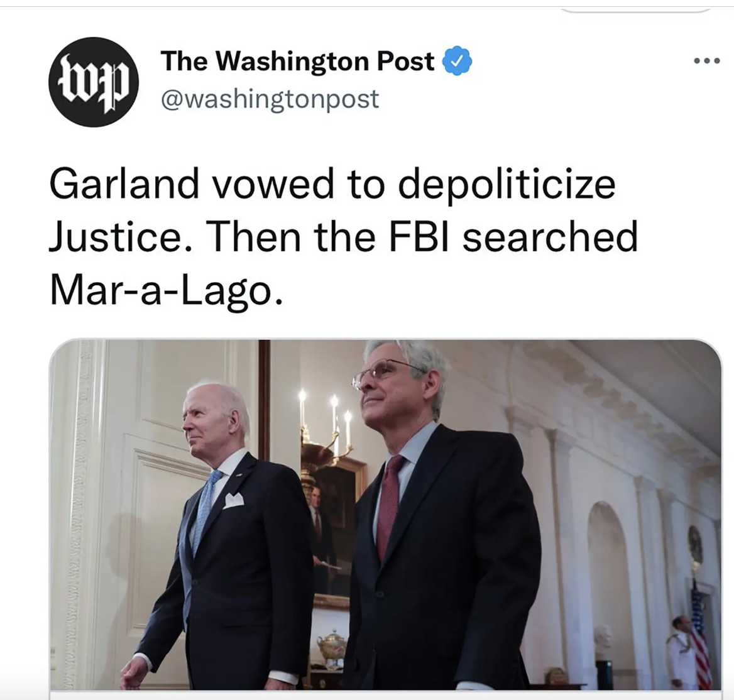Open the article preview photo card
This screenshot has width=734, height=700.
(385, 514)
